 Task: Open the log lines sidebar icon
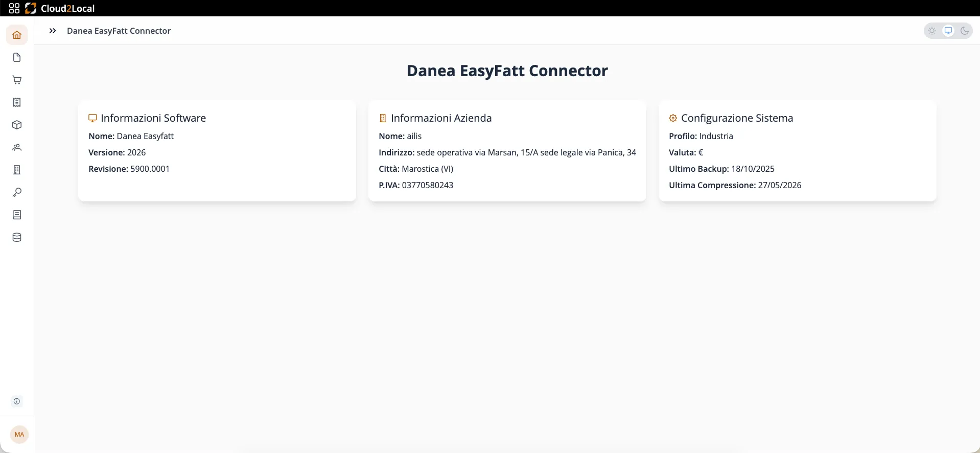click(x=17, y=215)
